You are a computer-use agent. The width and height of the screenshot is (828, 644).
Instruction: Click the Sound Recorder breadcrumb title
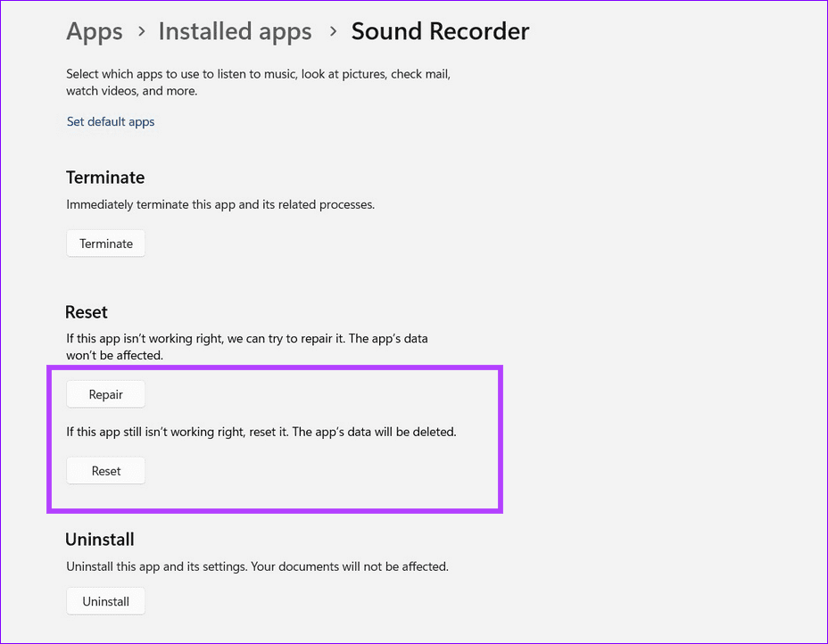[440, 31]
